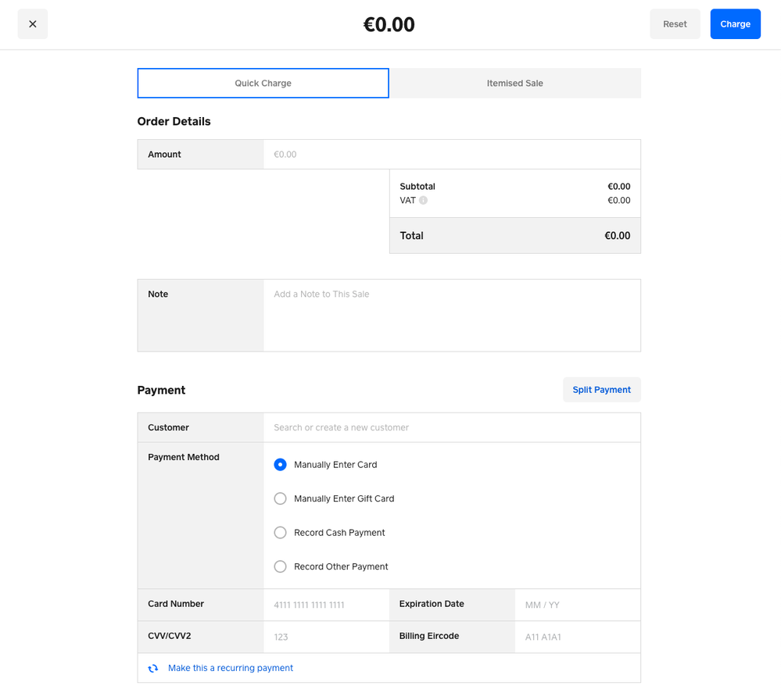Screen dimensions: 781x700
Task: Click Make this a recurring payment link
Action: pos(231,669)
